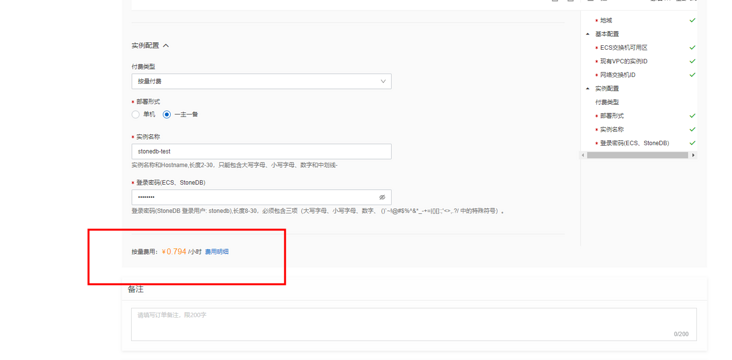Jump to 地域 in the outline

click(x=606, y=21)
